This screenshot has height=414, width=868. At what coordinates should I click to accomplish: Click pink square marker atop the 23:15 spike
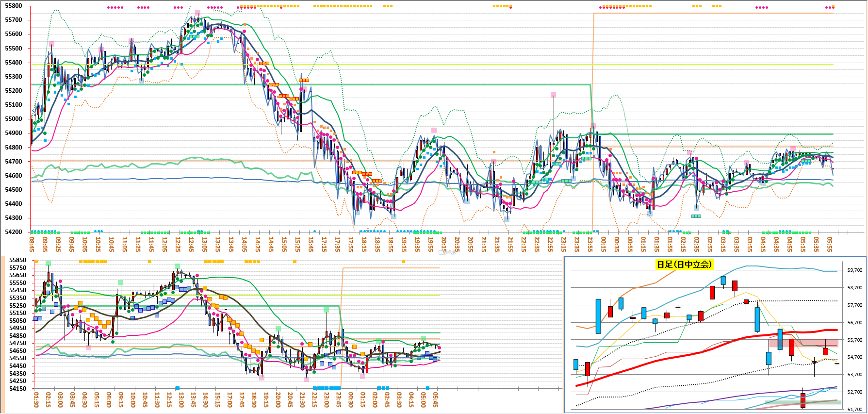pos(553,95)
